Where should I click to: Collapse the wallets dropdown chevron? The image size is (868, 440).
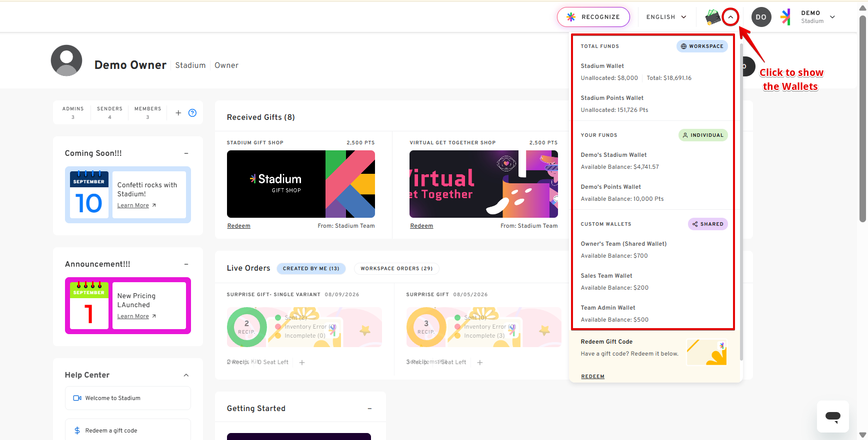click(730, 17)
